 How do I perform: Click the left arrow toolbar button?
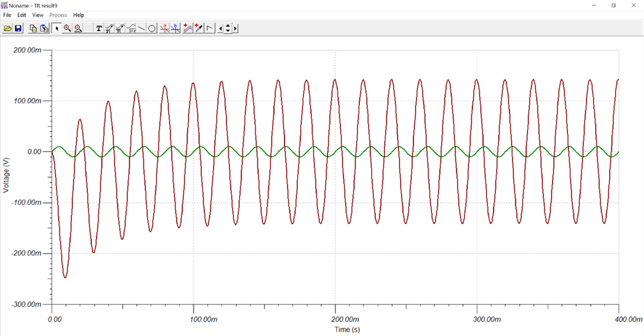(221, 28)
